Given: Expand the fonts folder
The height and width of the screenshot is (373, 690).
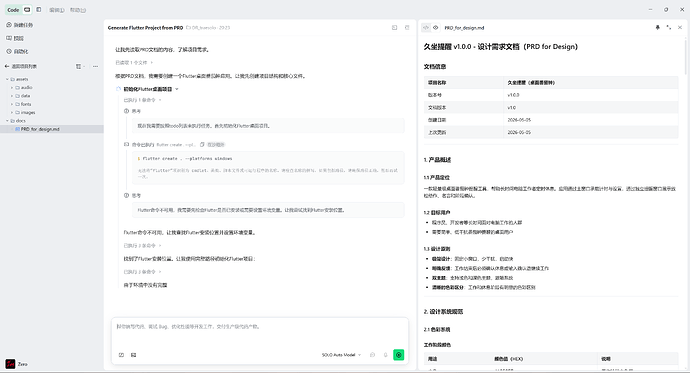Looking at the screenshot, I should (12, 104).
